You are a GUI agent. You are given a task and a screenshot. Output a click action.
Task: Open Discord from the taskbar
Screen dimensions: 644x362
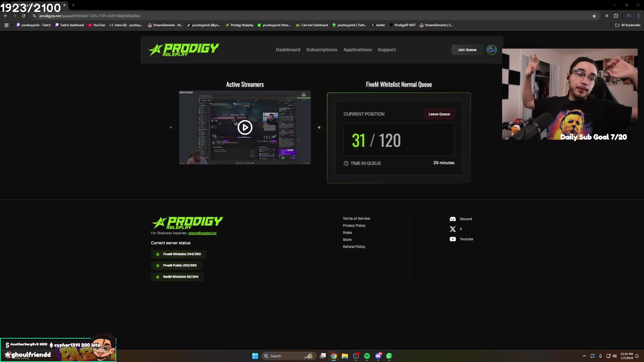[x=378, y=356]
